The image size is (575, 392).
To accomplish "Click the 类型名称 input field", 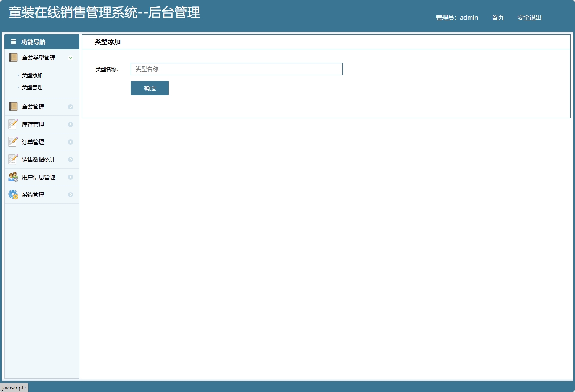I will pos(236,69).
